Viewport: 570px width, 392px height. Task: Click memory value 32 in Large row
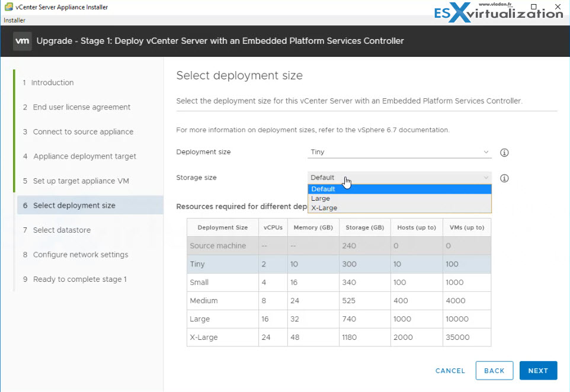coord(294,319)
